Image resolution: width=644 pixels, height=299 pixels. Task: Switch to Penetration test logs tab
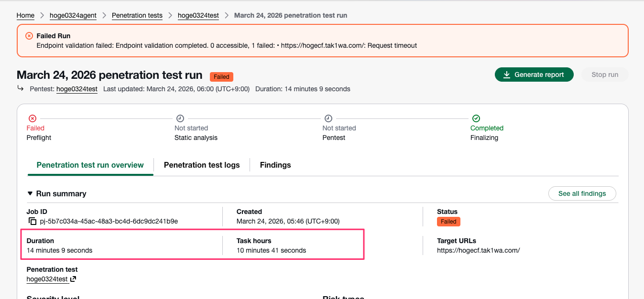pos(202,165)
